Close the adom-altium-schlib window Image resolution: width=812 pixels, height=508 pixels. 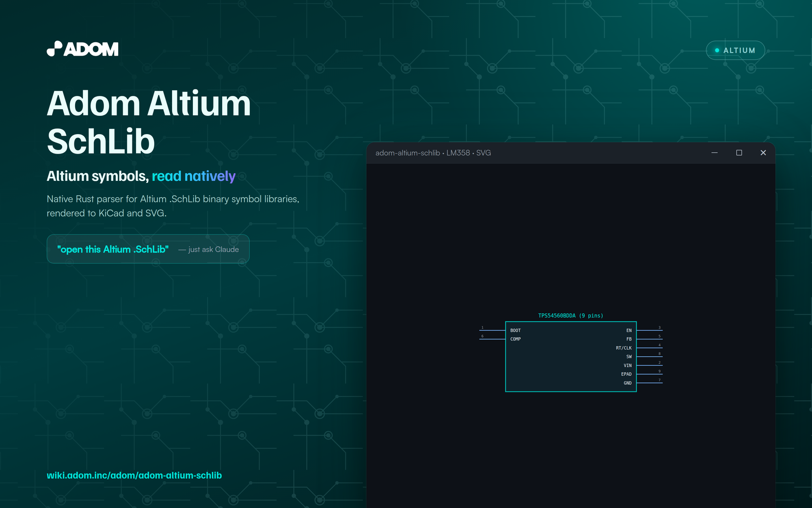pos(763,153)
